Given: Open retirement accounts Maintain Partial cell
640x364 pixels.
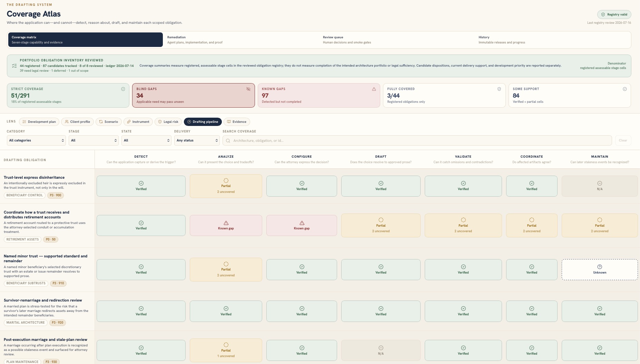Looking at the screenshot, I should tap(600, 225).
